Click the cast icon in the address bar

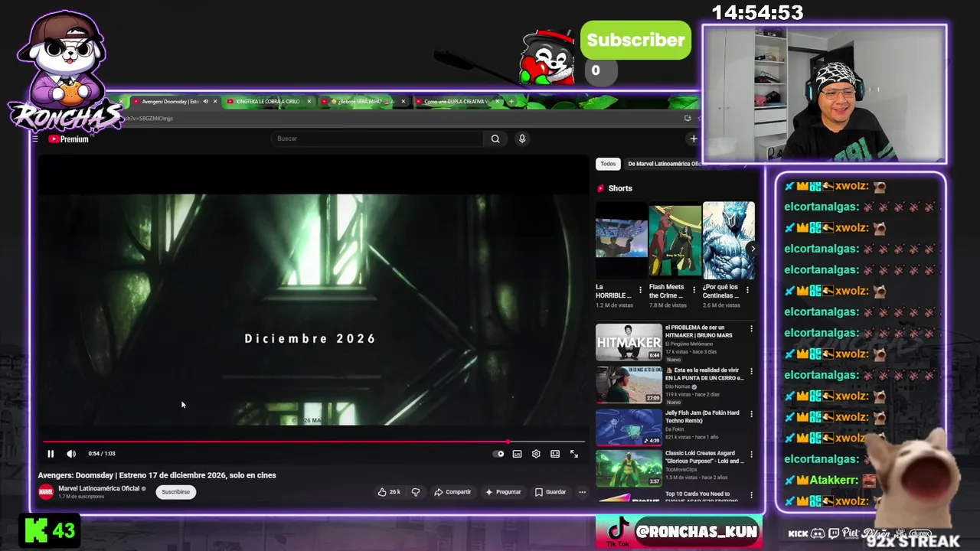click(688, 119)
